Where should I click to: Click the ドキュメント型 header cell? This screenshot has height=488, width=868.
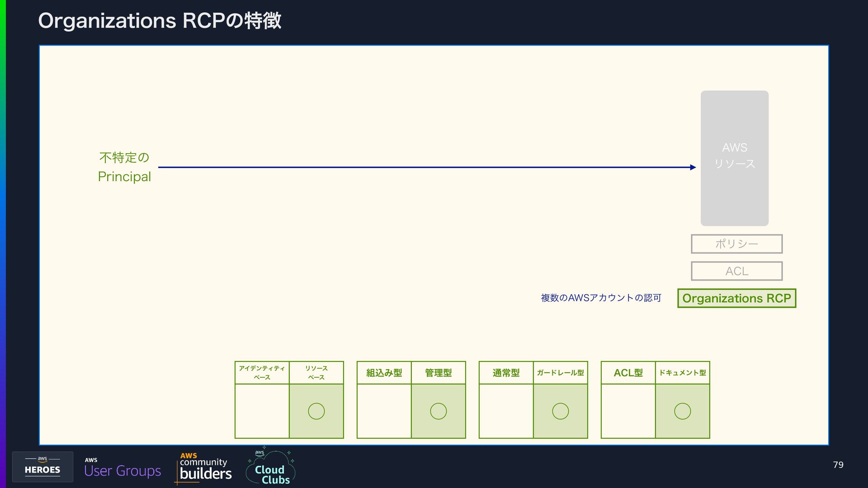[683, 373]
